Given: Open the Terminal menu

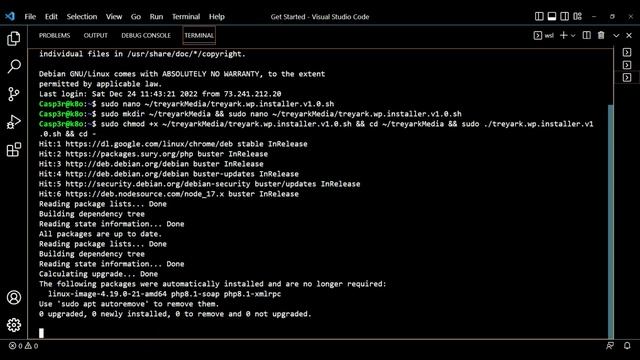Looking at the screenshot, I should (x=186, y=17).
